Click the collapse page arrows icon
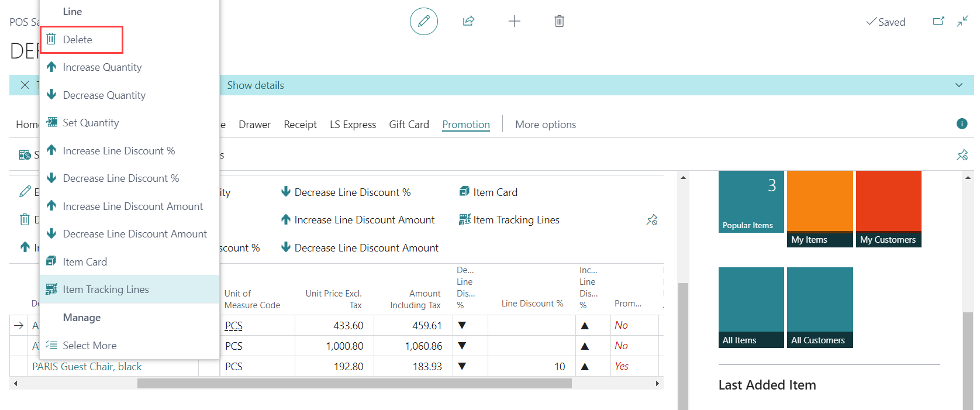The height and width of the screenshot is (410, 980). [x=962, y=22]
